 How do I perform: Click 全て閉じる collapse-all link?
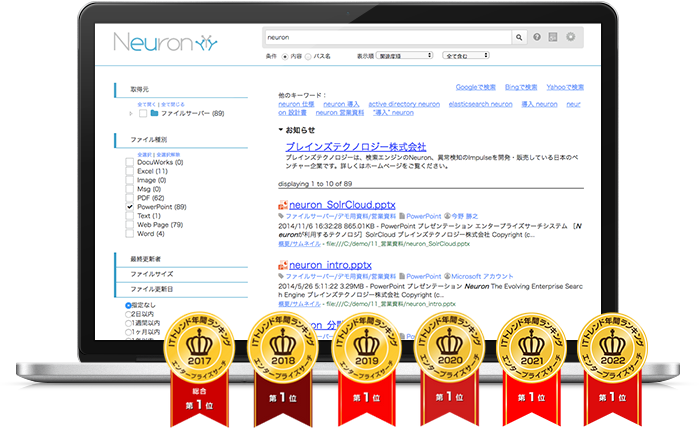[x=173, y=104]
